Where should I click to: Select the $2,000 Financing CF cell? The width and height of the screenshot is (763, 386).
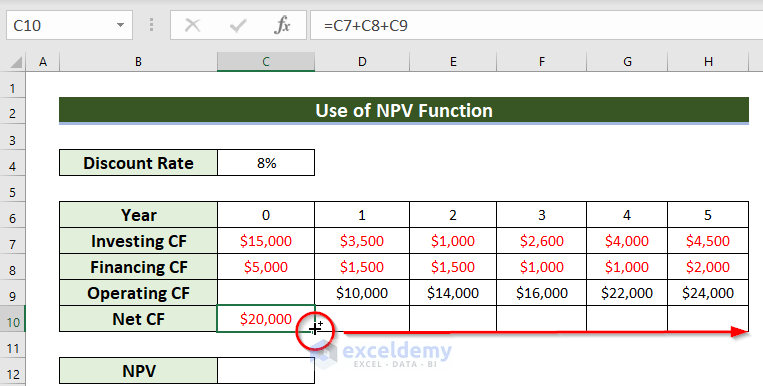click(x=708, y=267)
